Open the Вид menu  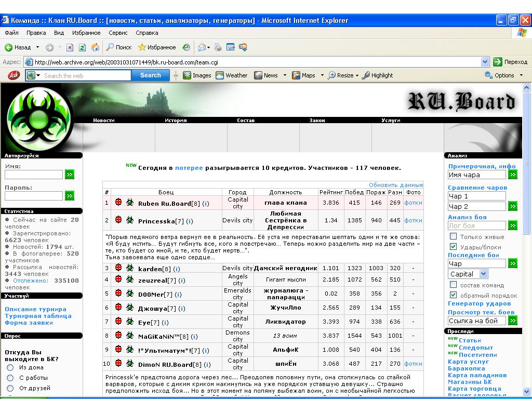click(x=59, y=33)
